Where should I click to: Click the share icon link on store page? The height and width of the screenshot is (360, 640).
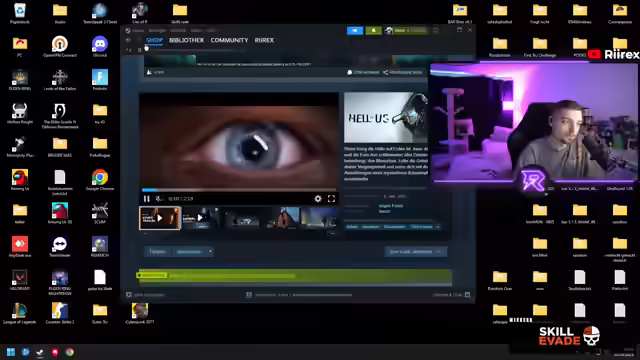click(x=402, y=72)
